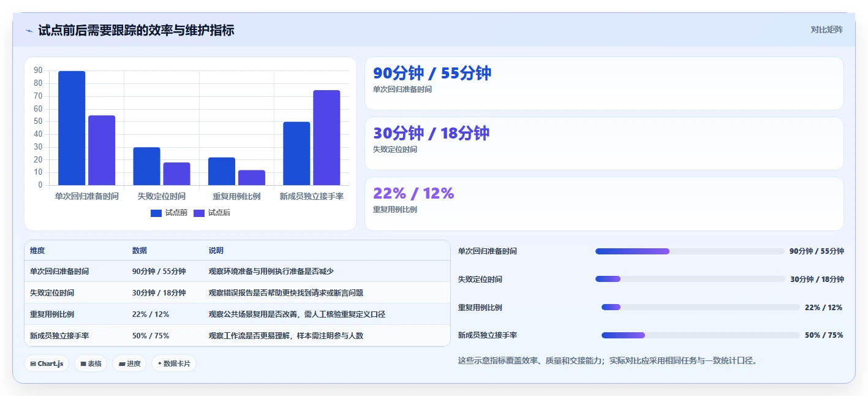Click the 试点前 bar for 单次回归准备时间
Screen dimensions: 868x396
72,128
